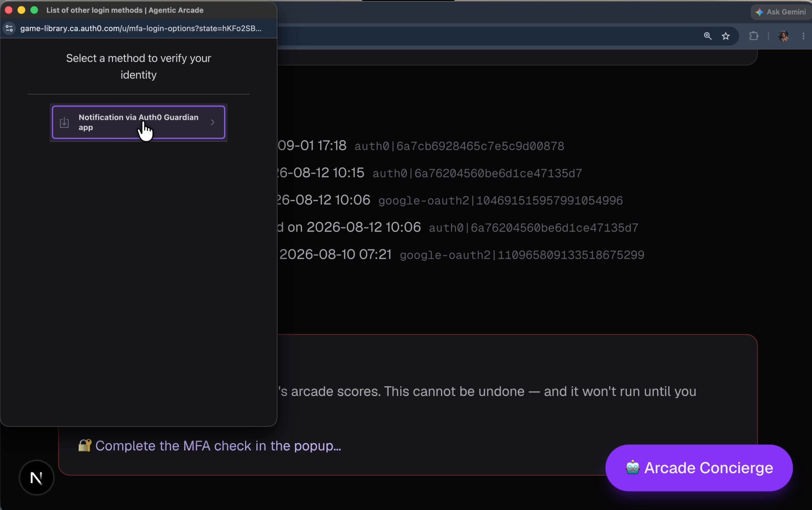This screenshot has height=510, width=812.
Task: Click the '09-01 17:18' timestamp
Action: (x=312, y=145)
